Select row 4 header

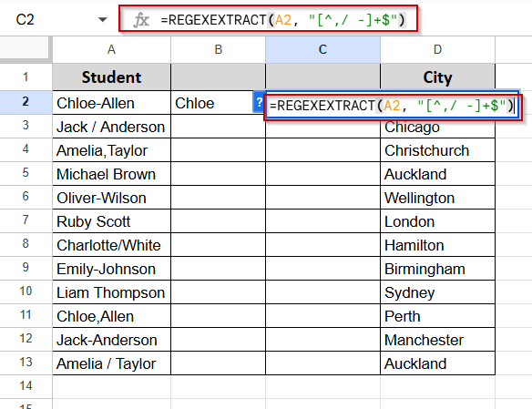(26, 149)
